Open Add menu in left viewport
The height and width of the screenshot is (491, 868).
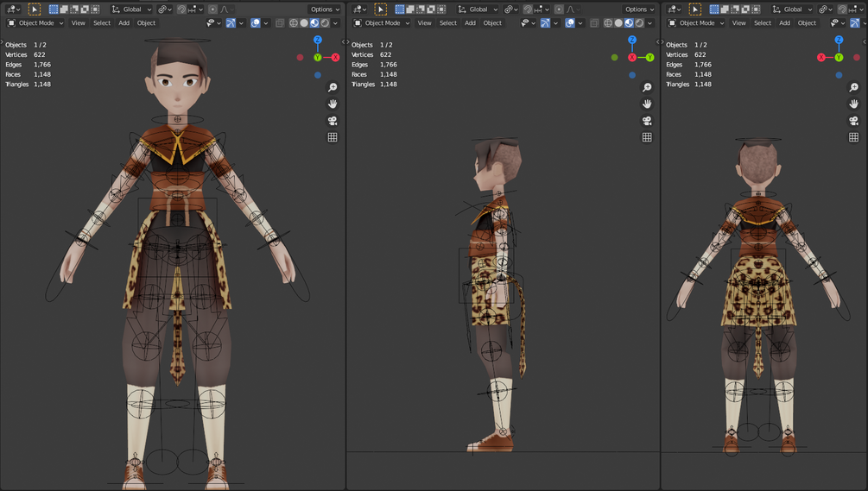124,23
